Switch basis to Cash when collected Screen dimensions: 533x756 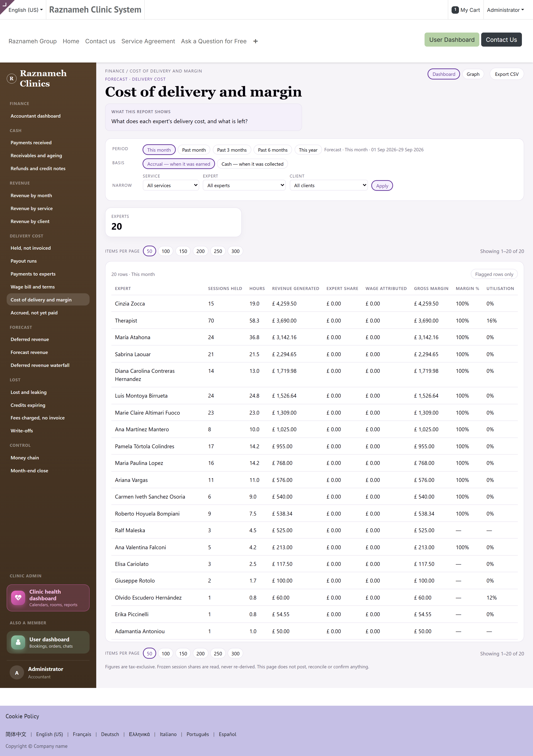pos(252,164)
